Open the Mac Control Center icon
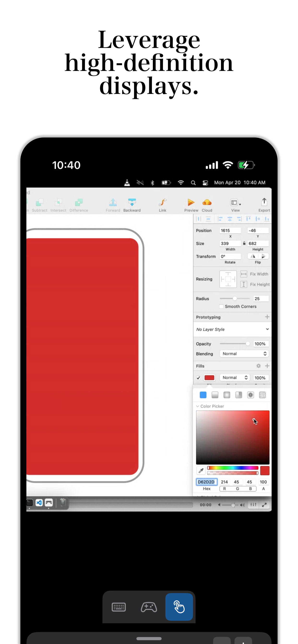Screen dimensions: 298x644 point(205,183)
